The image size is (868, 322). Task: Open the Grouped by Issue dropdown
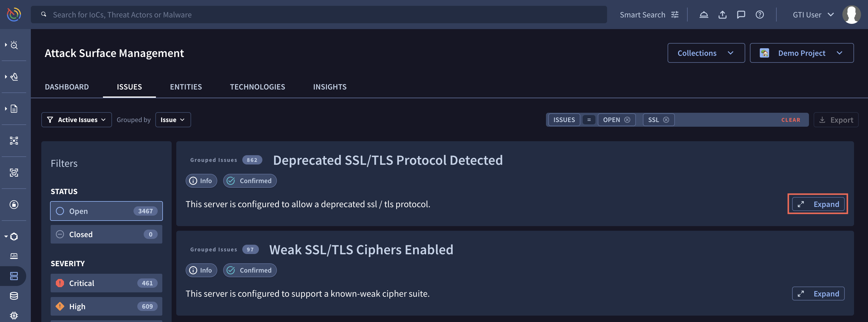click(x=173, y=120)
